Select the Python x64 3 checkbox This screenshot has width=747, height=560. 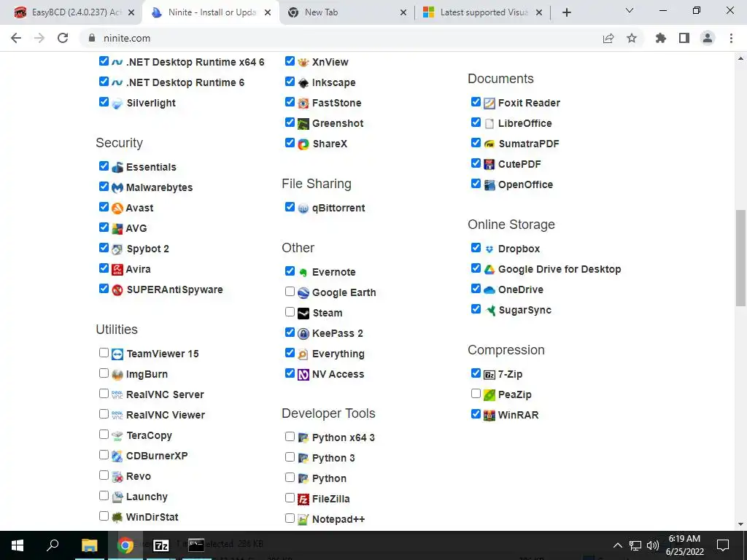[290, 437]
